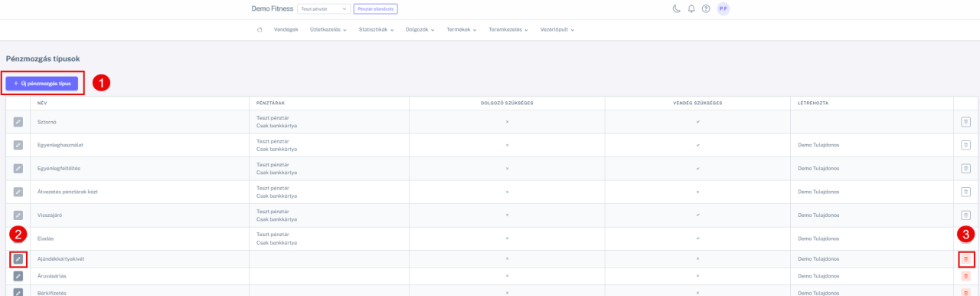Click the Új pénzmozgás típus button
This screenshot has width=980, height=296.
pyautogui.click(x=42, y=83)
